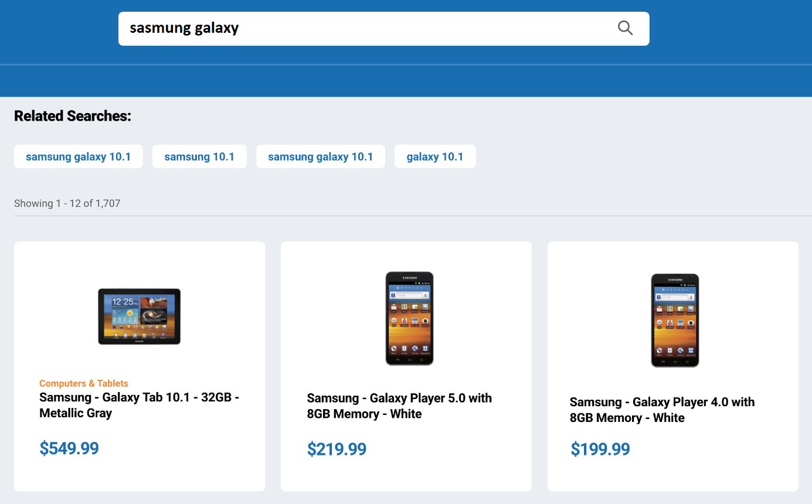Screen dimensions: 812x504
Task: Click the Galaxy Player 4.0 product title
Action: [x=662, y=410]
